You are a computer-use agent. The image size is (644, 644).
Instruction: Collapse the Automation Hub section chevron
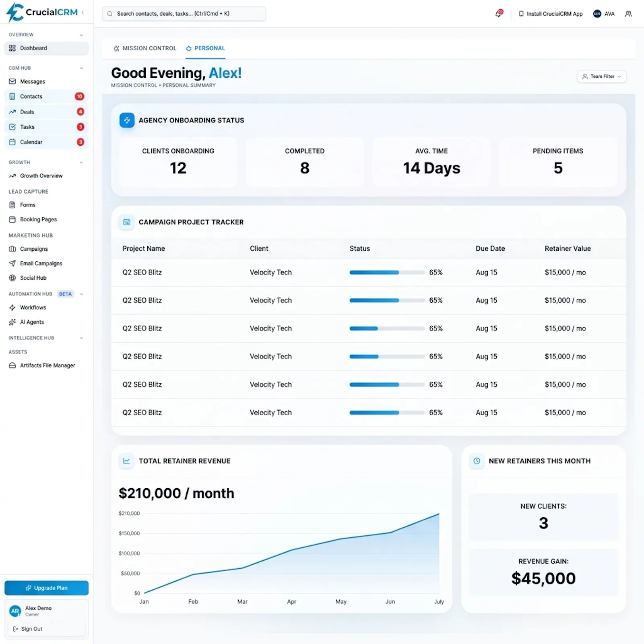pos(81,294)
